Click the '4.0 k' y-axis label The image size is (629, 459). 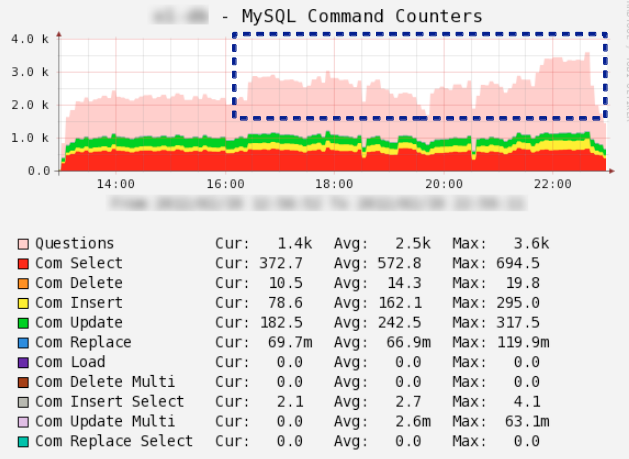click(30, 39)
